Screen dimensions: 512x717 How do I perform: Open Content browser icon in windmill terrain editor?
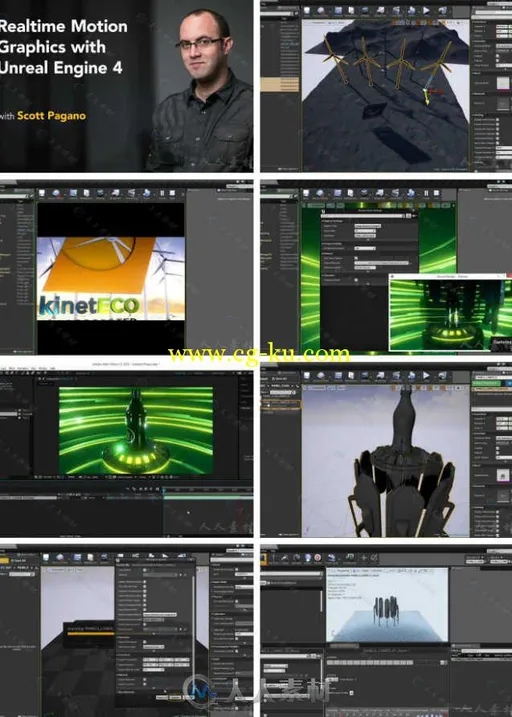(x=338, y=10)
